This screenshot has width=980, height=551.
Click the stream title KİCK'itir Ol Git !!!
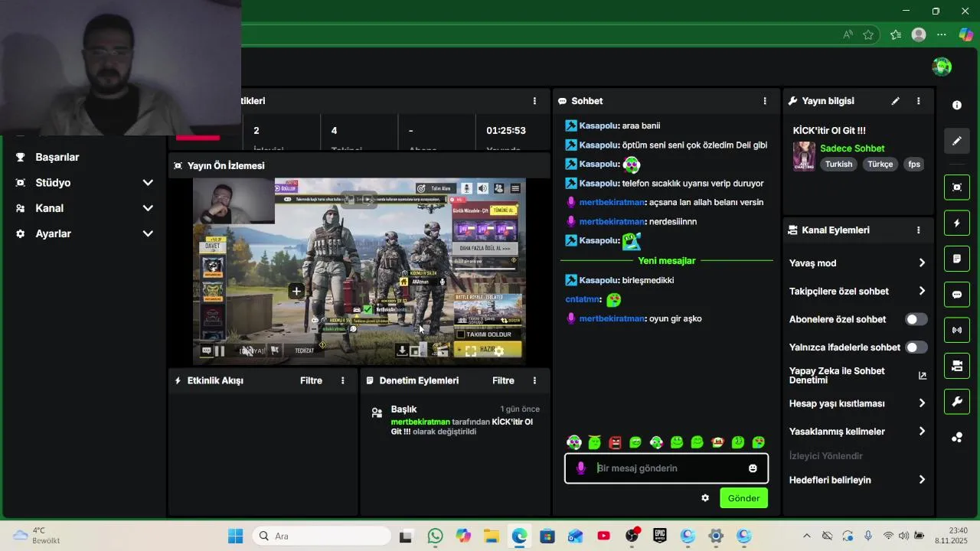(x=829, y=131)
